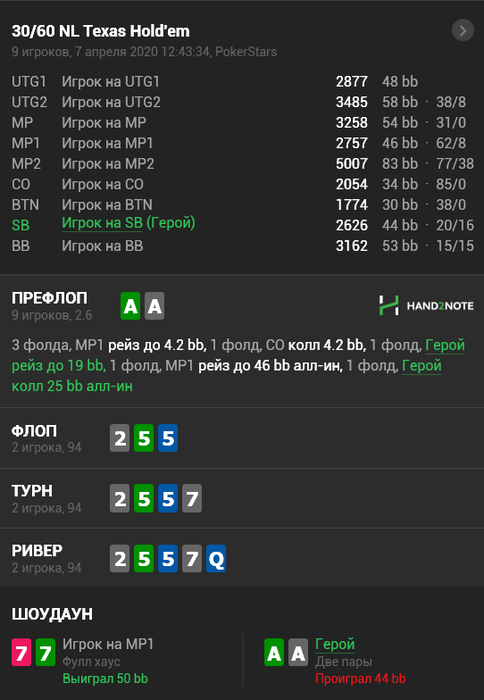Open the arrow button beside hand title
The image size is (484, 700).
pos(463,30)
